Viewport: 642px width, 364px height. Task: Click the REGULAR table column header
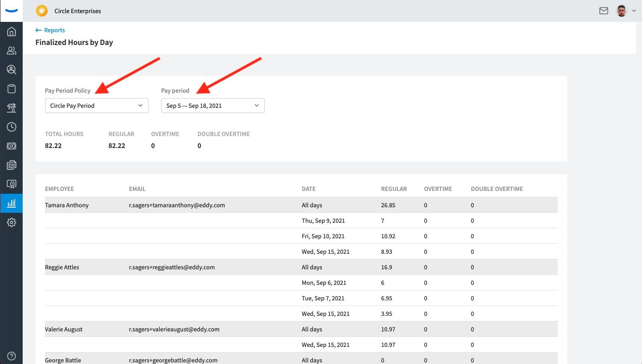pos(394,189)
